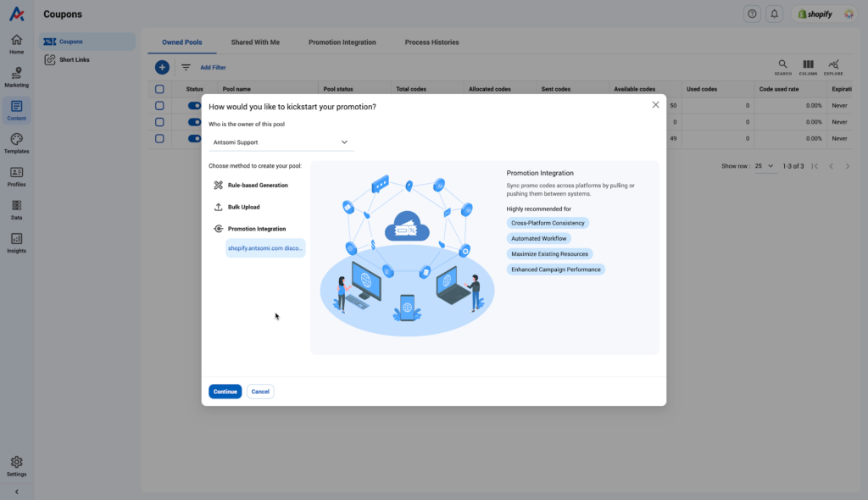Open Settings gear in sidebar
Viewport: 868px width, 500px height.
pyautogui.click(x=17, y=466)
